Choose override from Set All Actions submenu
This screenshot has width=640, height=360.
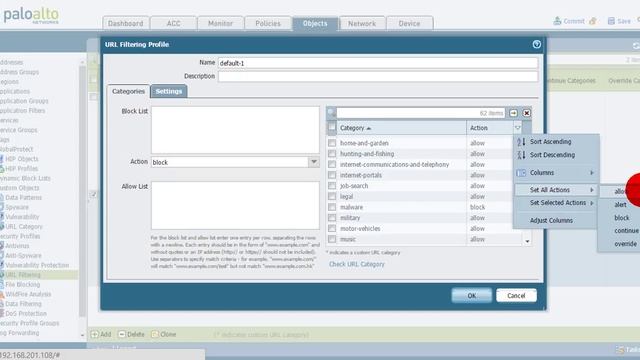tap(620, 244)
